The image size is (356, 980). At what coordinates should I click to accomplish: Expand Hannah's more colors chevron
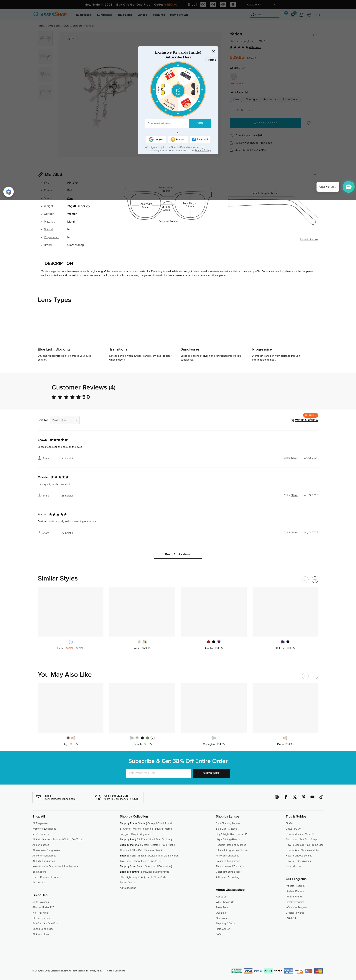point(153,738)
